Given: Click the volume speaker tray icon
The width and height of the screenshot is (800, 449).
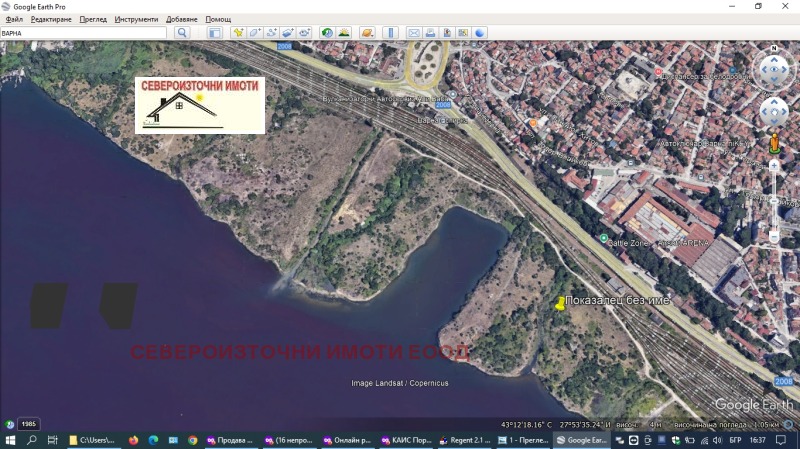Looking at the screenshot, I should [717, 440].
